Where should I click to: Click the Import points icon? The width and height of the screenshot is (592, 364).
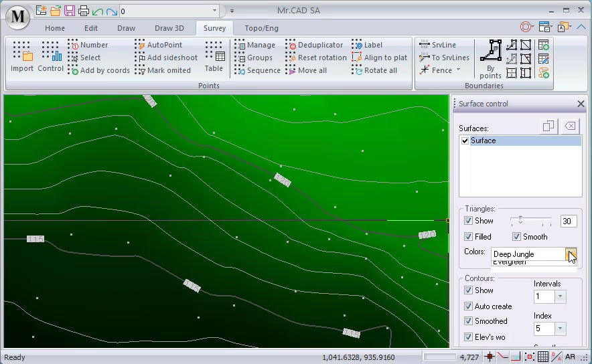point(22,57)
